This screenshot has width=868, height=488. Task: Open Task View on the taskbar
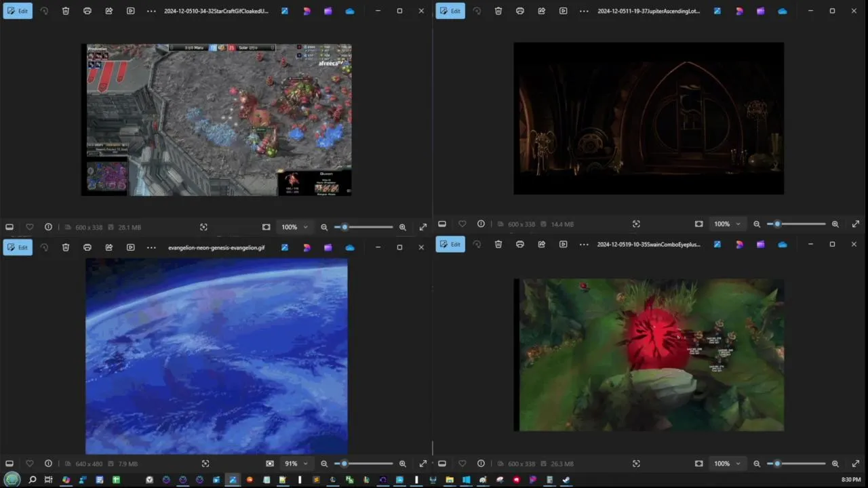48,480
